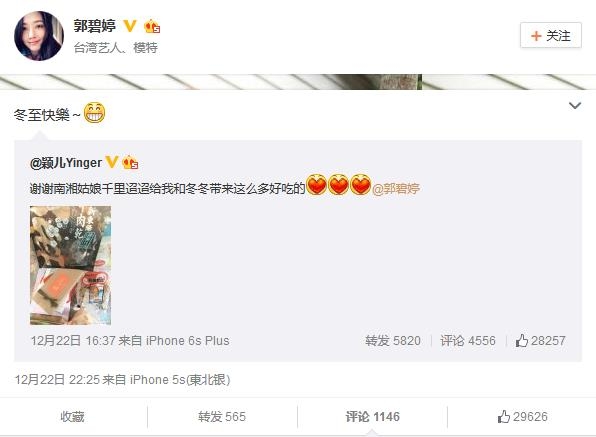Click the gold V badge next to 颖儿Yinger

(112, 162)
